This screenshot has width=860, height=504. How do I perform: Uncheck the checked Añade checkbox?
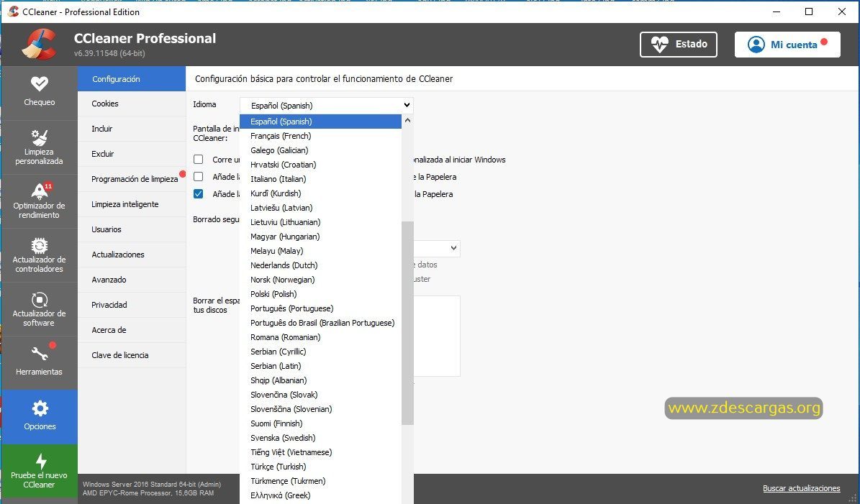[x=199, y=194]
